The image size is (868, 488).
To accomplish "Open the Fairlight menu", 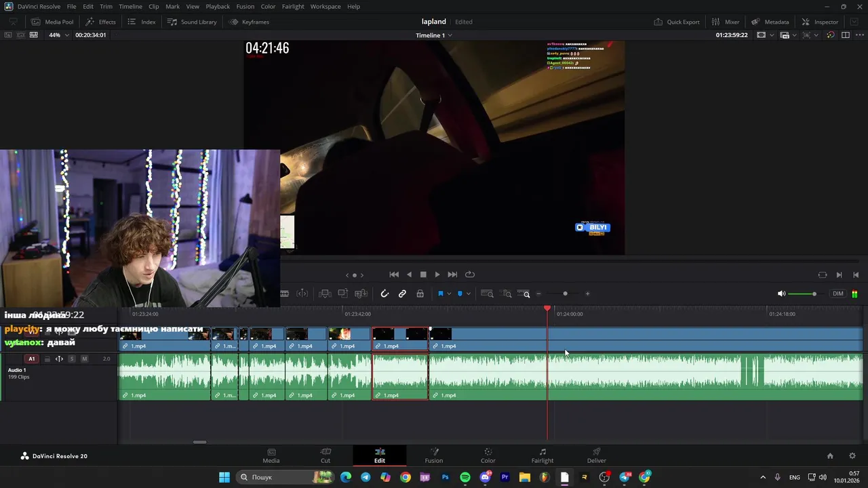I will click(x=293, y=6).
